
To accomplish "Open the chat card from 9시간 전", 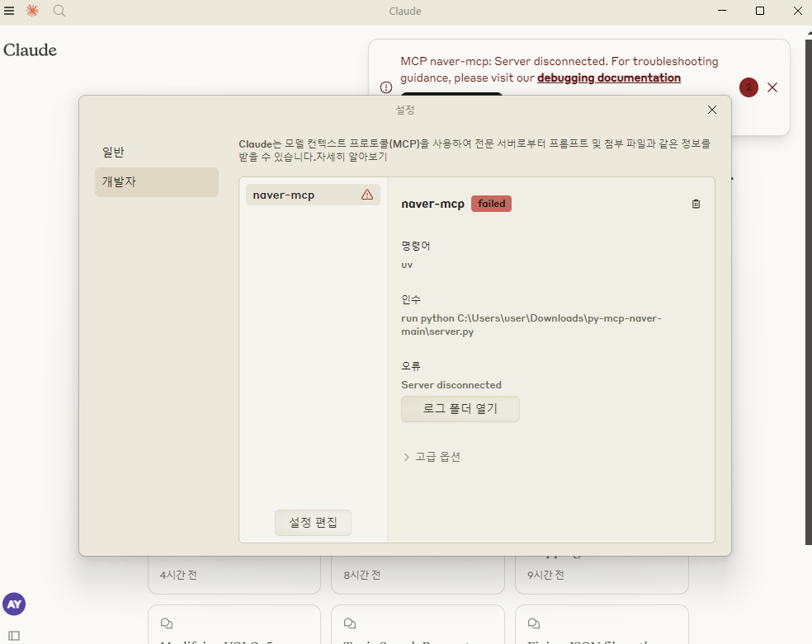I will [602, 575].
